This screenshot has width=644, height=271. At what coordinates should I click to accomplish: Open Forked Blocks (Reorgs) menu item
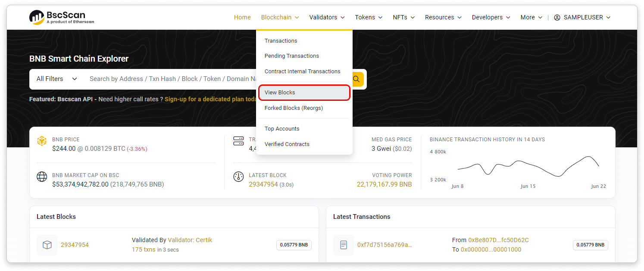click(x=294, y=108)
